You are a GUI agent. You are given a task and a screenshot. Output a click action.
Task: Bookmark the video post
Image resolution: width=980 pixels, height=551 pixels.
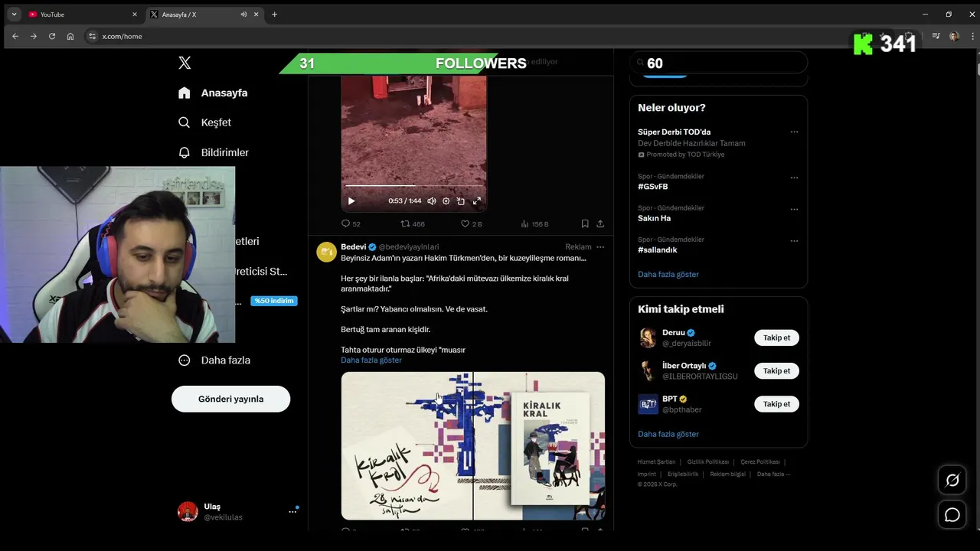click(585, 223)
